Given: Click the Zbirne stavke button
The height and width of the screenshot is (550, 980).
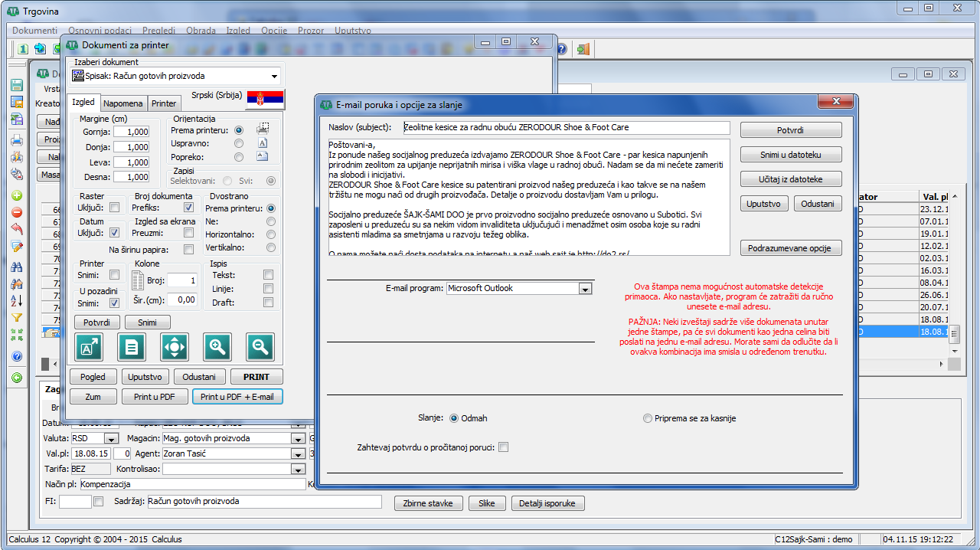Looking at the screenshot, I should (x=429, y=503).
